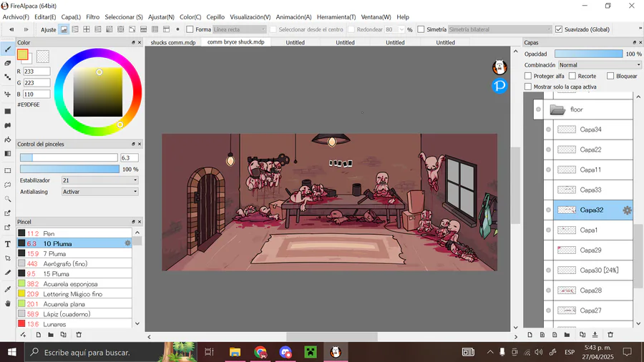Open the Combinación blend mode dropdown
Image resolution: width=644 pixels, height=362 pixels.
tap(599, 65)
